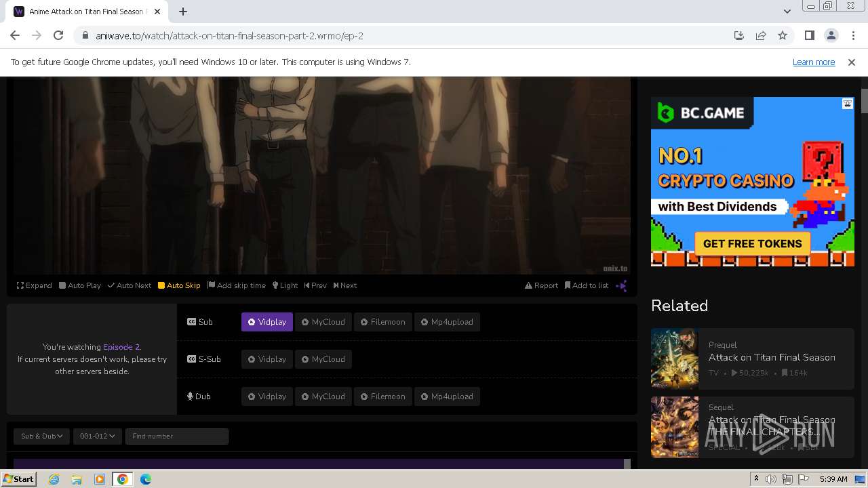
Task: Click GET FREE TOKENS button in ad
Action: 753,244
